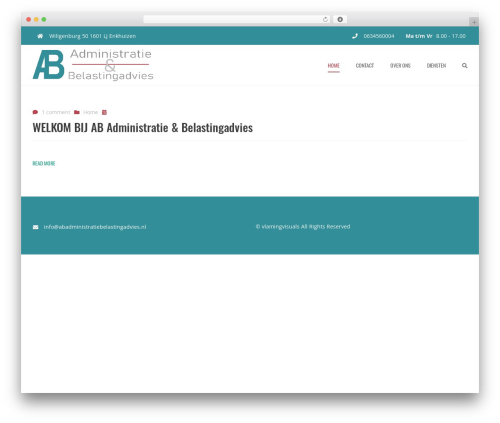Click the yellow minimize window button
This screenshot has height=423, width=500.
click(36, 19)
